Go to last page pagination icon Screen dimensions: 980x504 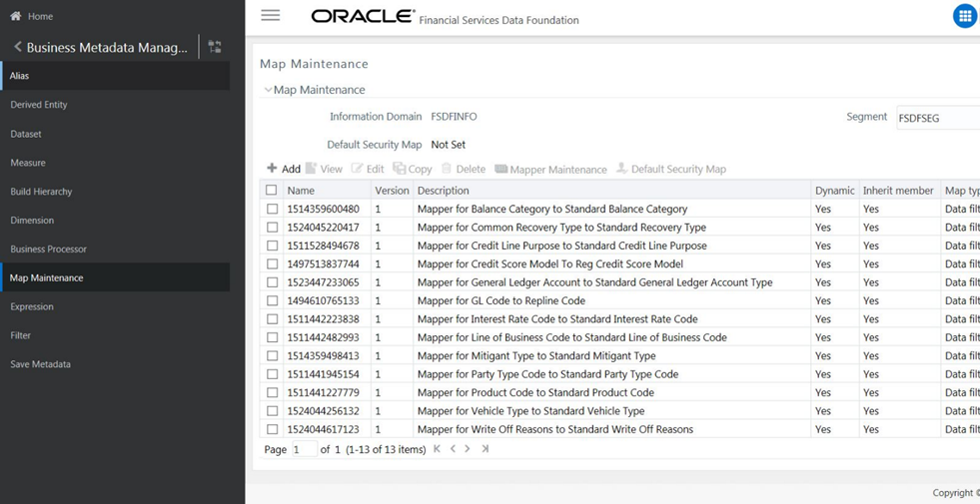click(x=485, y=449)
